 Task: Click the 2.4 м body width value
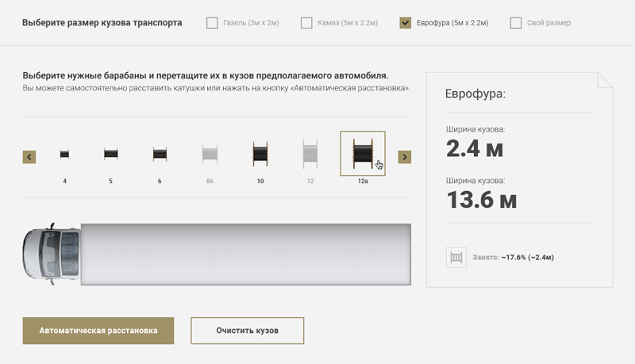[475, 148]
